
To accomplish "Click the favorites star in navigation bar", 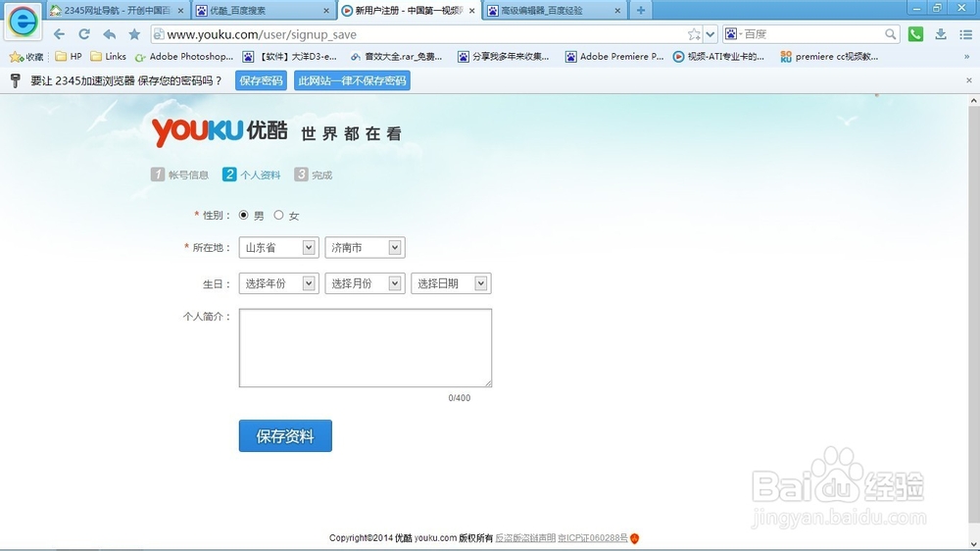I will [x=134, y=34].
